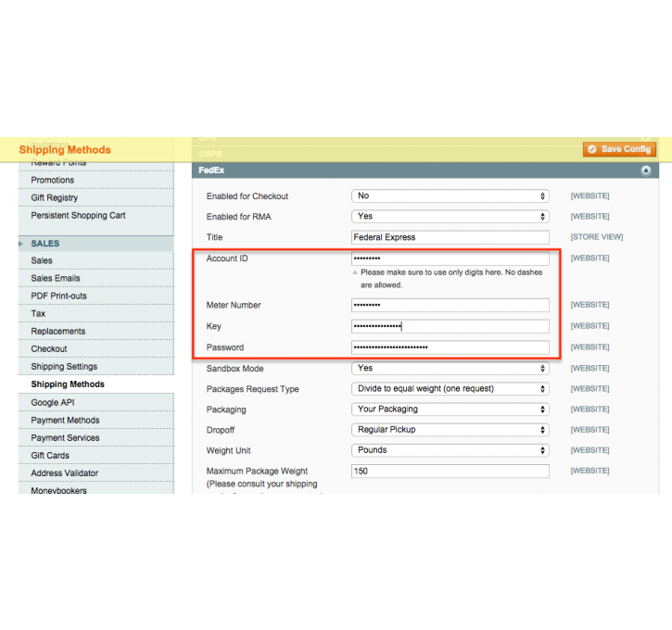
Task: Open the Packages Request Type dropdown
Action: point(450,389)
